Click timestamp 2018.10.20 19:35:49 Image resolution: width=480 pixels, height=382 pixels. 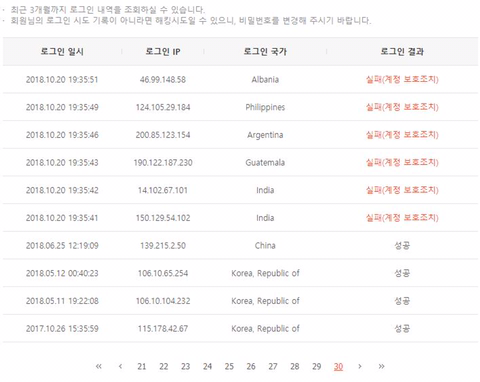pos(62,107)
